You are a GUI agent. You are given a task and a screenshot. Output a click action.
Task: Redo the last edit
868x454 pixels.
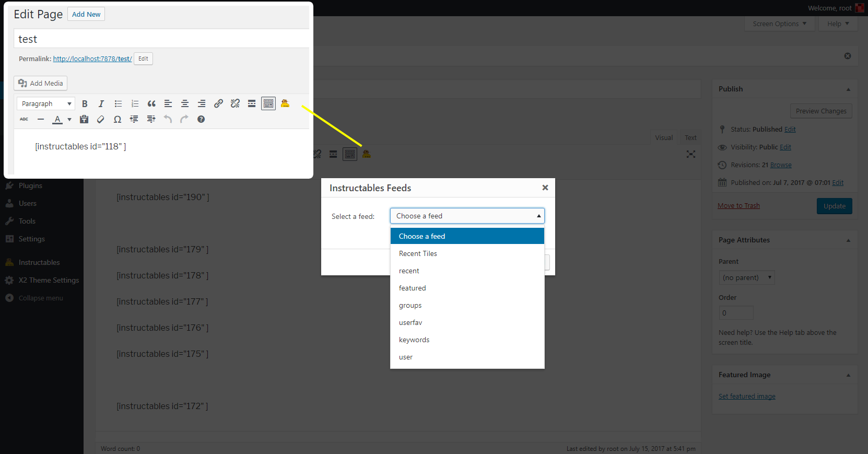[x=184, y=119]
